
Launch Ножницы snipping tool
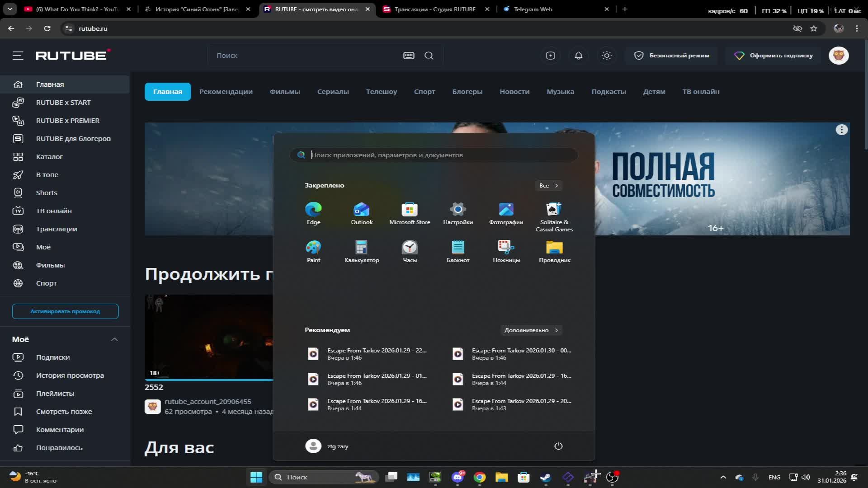506,251
